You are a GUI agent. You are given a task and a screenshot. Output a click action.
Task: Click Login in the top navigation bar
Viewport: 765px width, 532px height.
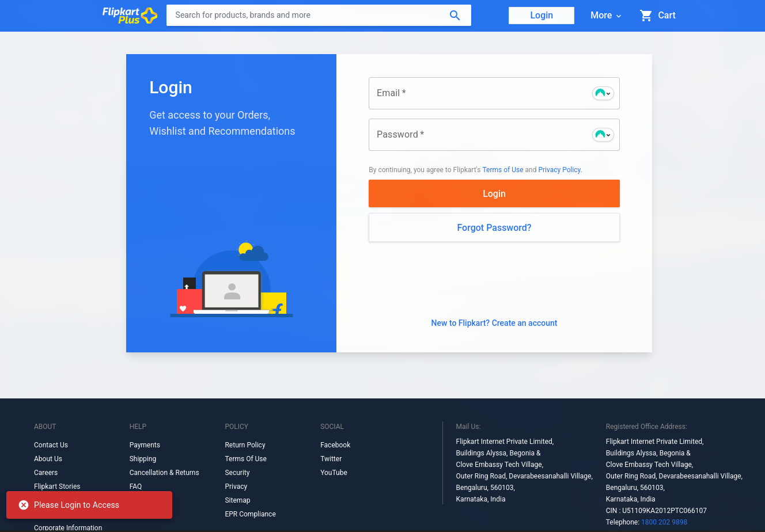coord(541,15)
